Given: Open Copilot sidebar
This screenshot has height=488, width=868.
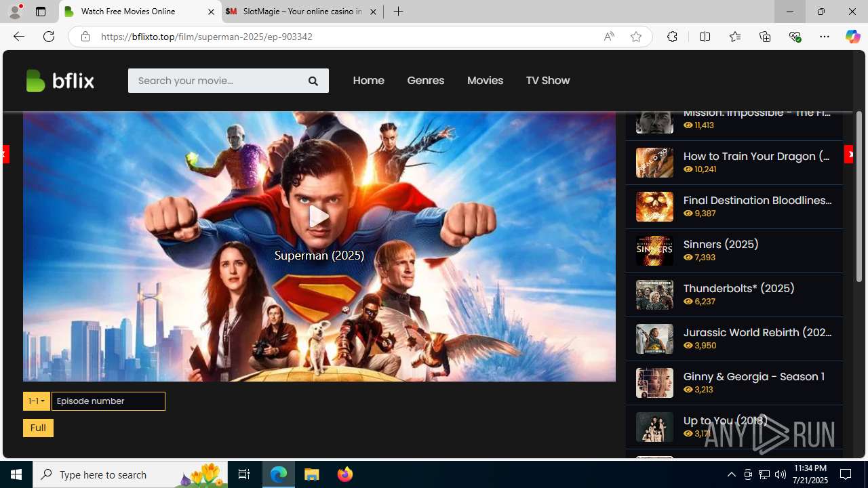Looking at the screenshot, I should [852, 37].
